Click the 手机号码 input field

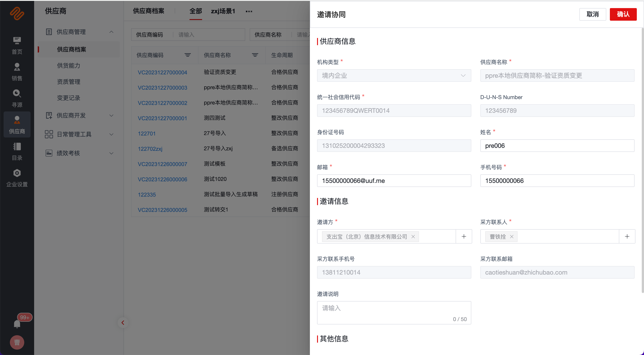557,181
